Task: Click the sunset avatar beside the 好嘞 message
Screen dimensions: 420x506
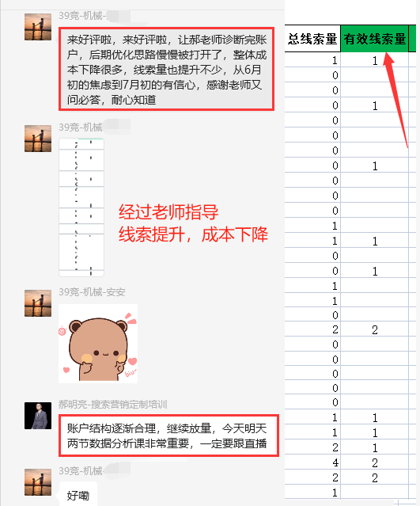Action: click(38, 482)
